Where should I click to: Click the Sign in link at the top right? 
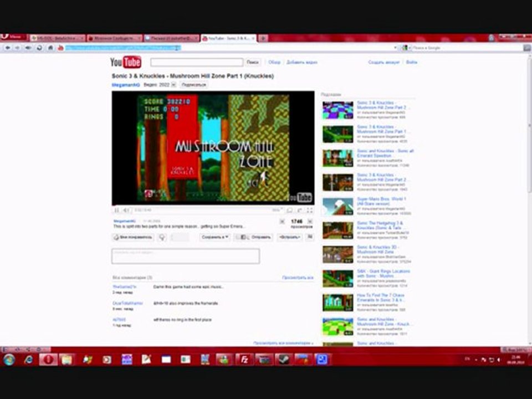[x=412, y=62]
